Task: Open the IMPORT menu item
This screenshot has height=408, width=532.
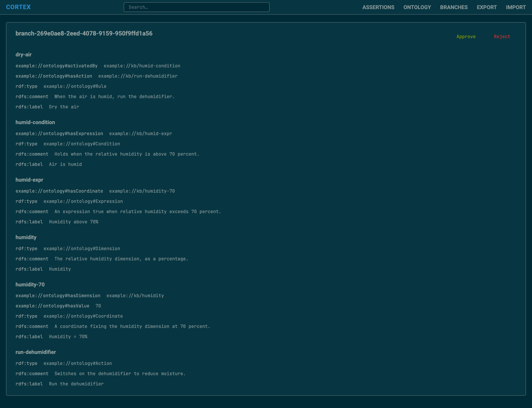Action: click(x=516, y=7)
